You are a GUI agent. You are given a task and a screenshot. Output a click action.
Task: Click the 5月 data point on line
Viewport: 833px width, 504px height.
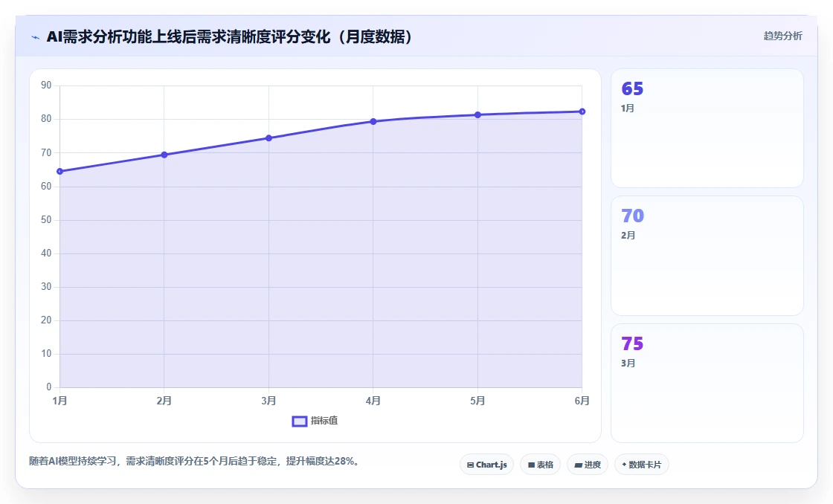tap(477, 114)
